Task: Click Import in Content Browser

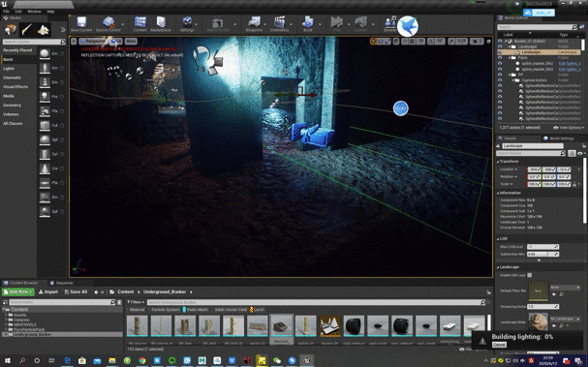Action: (48, 291)
